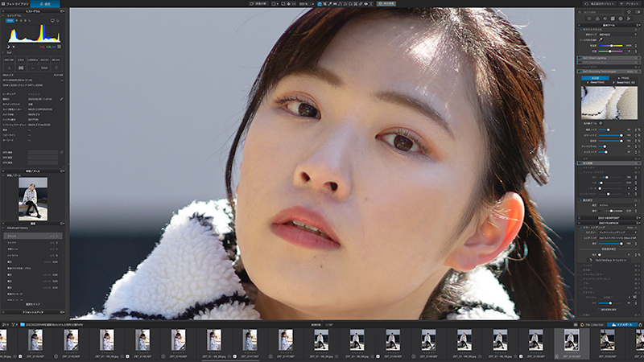
Task: Select the RGB histogram channel tab
Action: pos(10,21)
